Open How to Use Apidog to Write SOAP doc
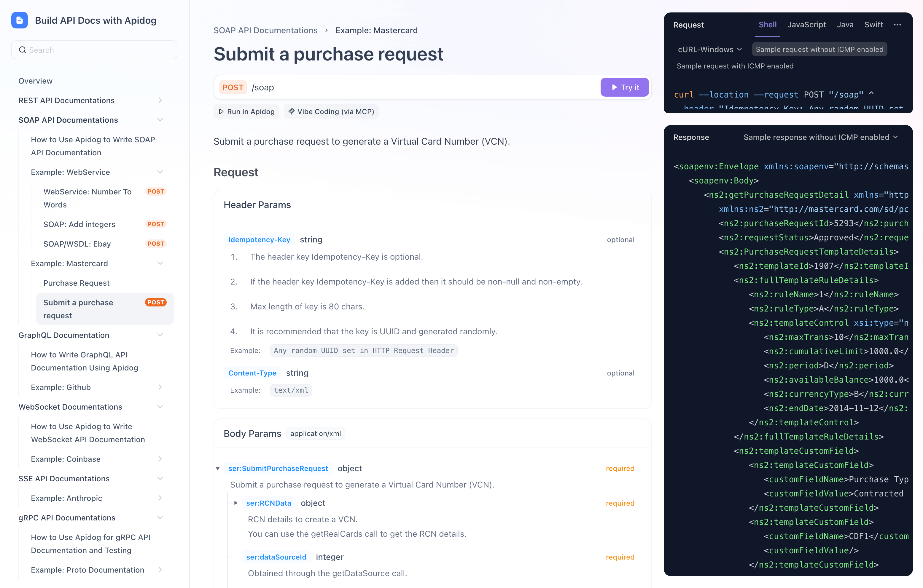Image resolution: width=923 pixels, height=588 pixels. click(x=93, y=146)
